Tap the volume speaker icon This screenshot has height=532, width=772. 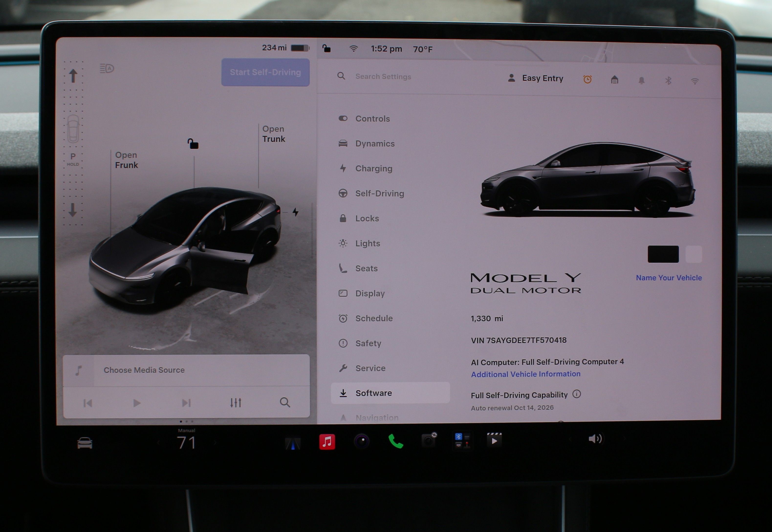595,439
